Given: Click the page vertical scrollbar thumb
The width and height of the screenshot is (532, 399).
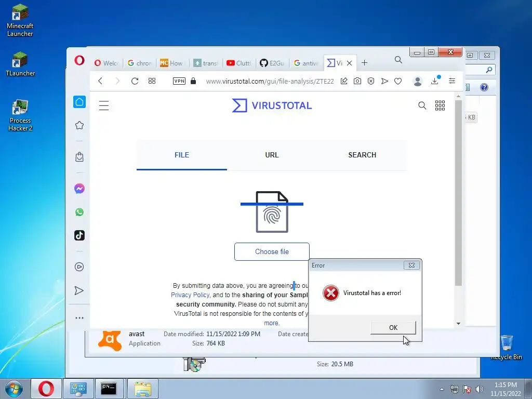Looking at the screenshot, I should click(458, 193).
